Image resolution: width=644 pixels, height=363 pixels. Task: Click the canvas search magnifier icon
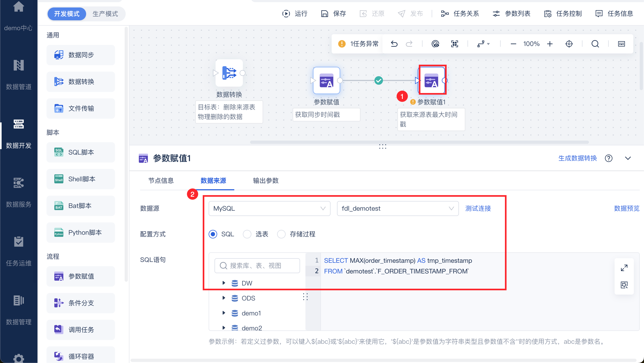(x=595, y=44)
